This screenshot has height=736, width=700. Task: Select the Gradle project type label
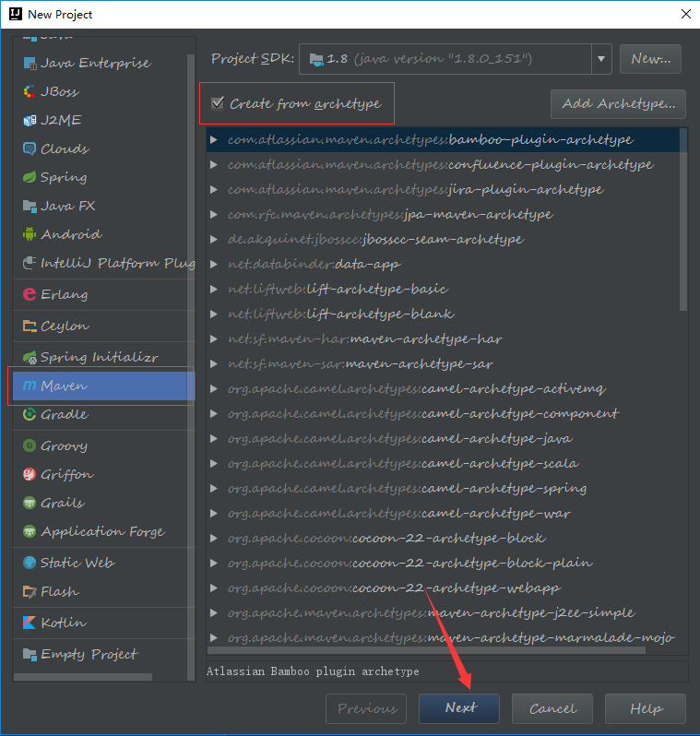tap(65, 414)
